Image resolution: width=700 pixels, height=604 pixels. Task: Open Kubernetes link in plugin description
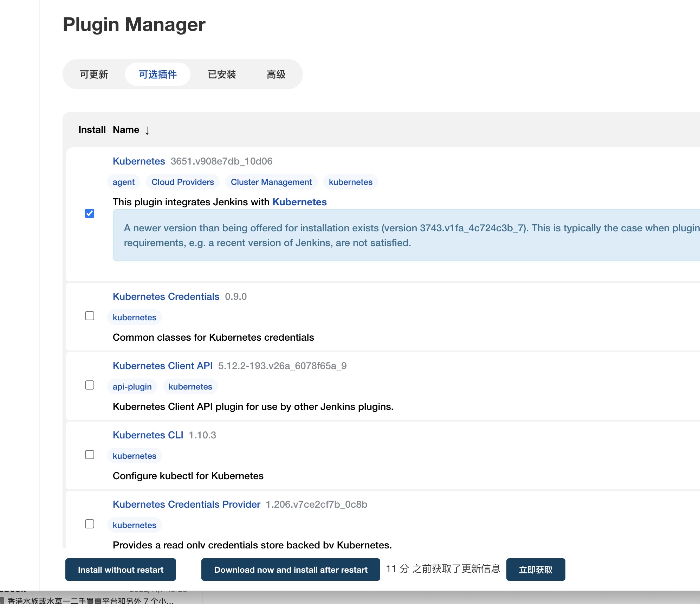pyautogui.click(x=299, y=202)
